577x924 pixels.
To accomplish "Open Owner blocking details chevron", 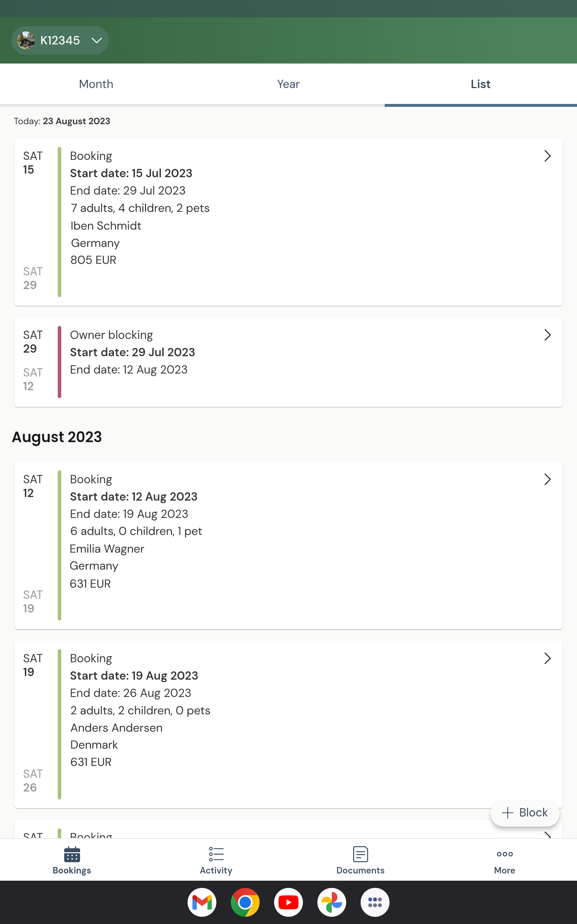I will point(547,335).
